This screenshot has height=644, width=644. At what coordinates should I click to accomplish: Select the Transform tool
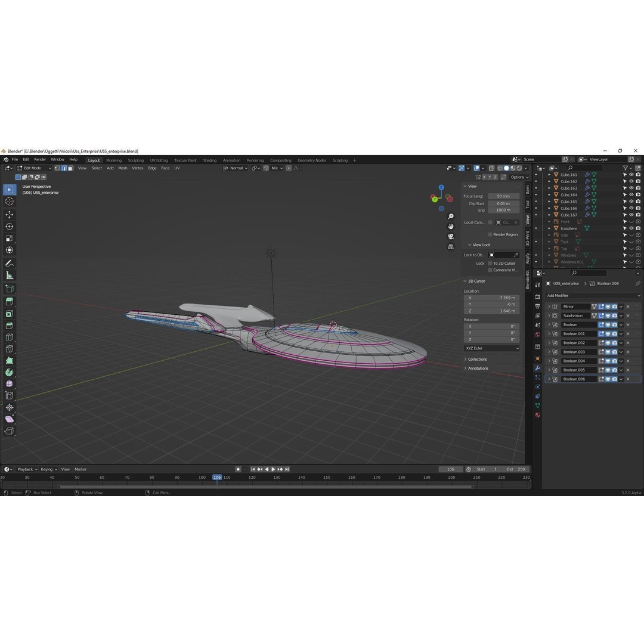pos(10,250)
